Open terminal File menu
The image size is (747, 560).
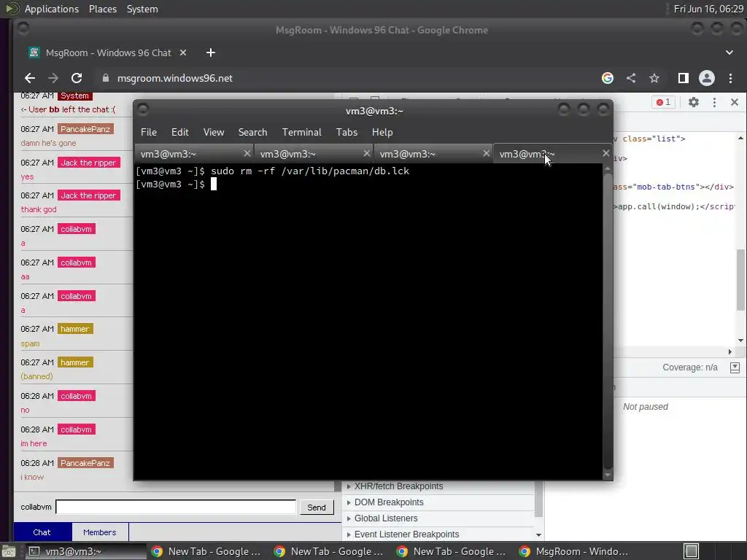[x=149, y=133]
